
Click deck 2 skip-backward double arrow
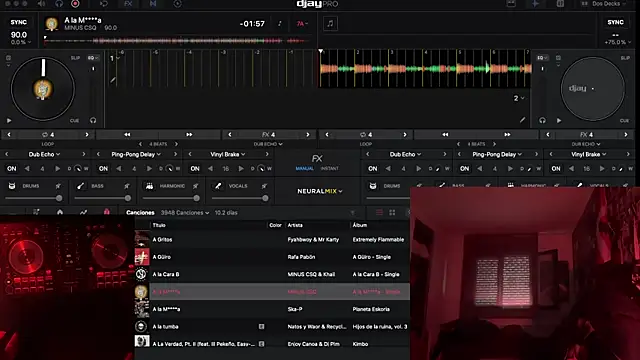pyautogui.click(x=445, y=135)
